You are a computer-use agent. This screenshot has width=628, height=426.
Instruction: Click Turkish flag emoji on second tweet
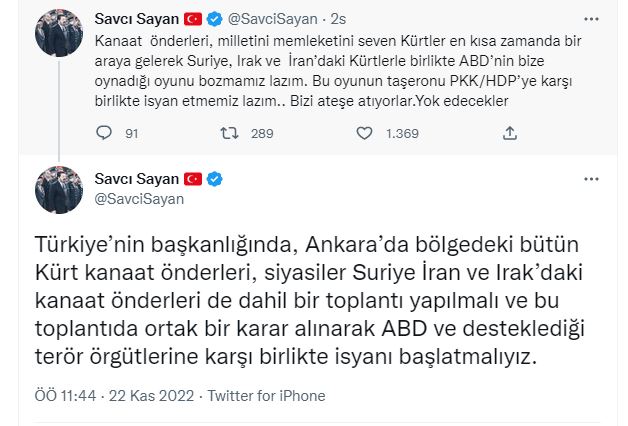pos(193,179)
